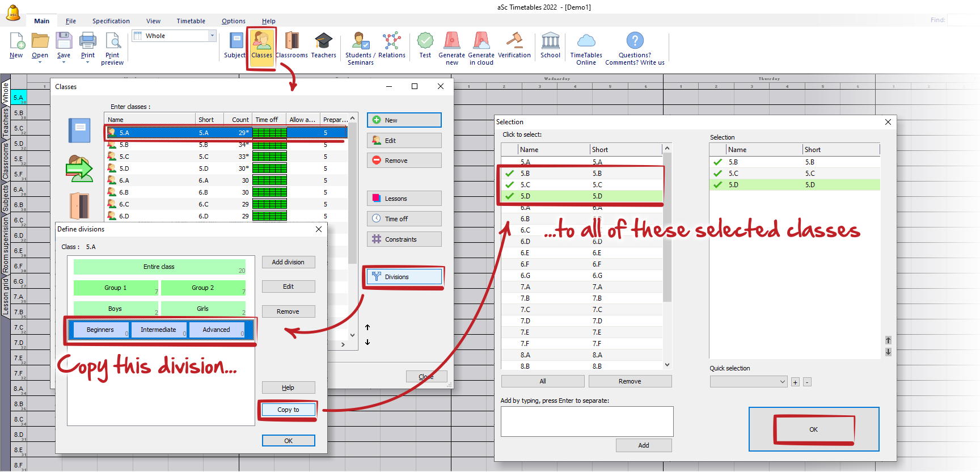
Task: Select the Girls division group
Action: [x=203, y=309]
